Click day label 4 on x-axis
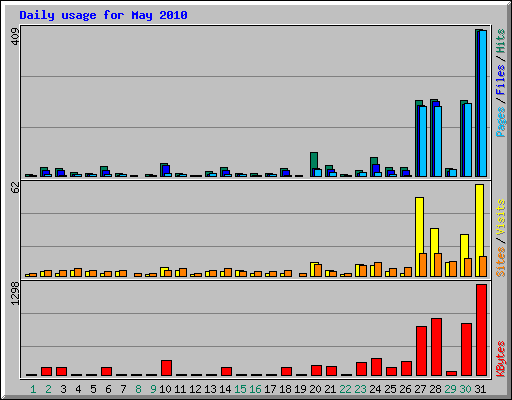The image size is (512, 400). [x=78, y=389]
